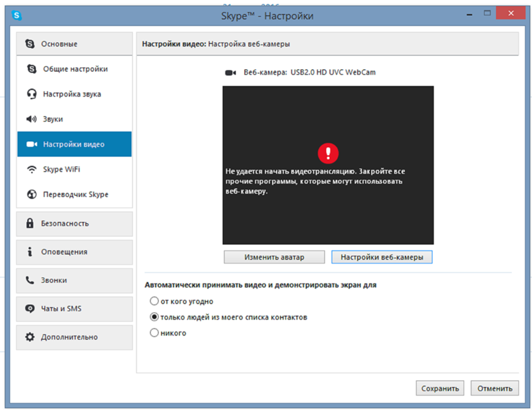Click error message 'Не удается начать видеотрансляцию'
Screen dimensions: 532x410
click(315, 181)
